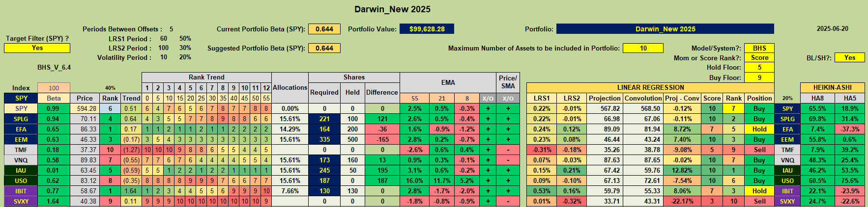Click the VNQ Held shares cell 160
This screenshot has height=207, width=868.
coord(352,160)
